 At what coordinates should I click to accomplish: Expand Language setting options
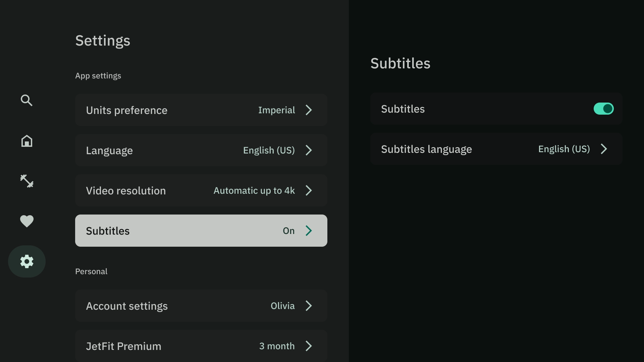pyautogui.click(x=201, y=150)
